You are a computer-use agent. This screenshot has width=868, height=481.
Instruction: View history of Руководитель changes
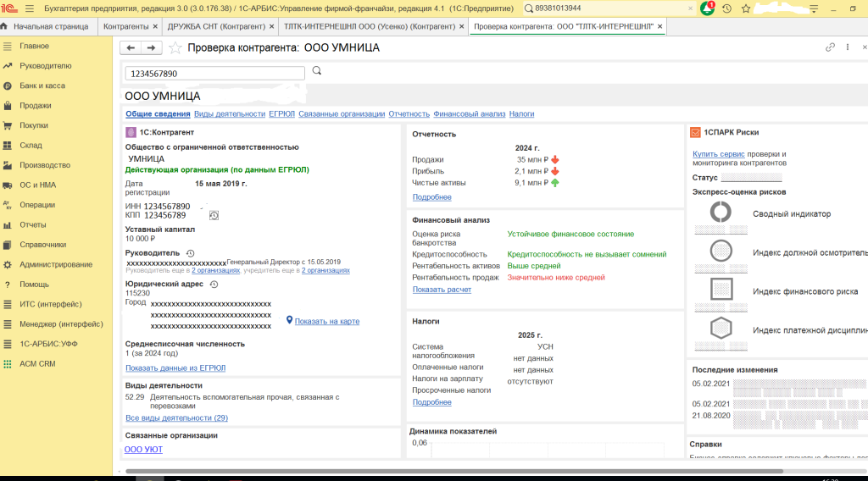point(190,253)
